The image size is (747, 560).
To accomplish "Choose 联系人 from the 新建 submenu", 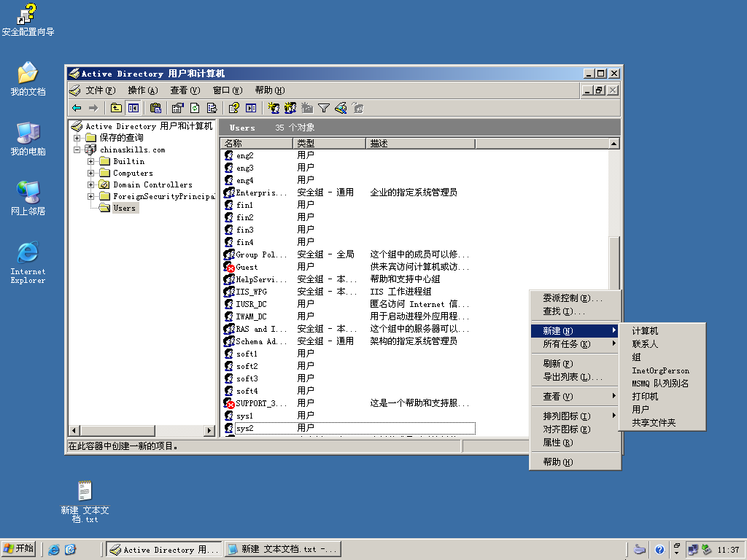I will pos(662,344).
